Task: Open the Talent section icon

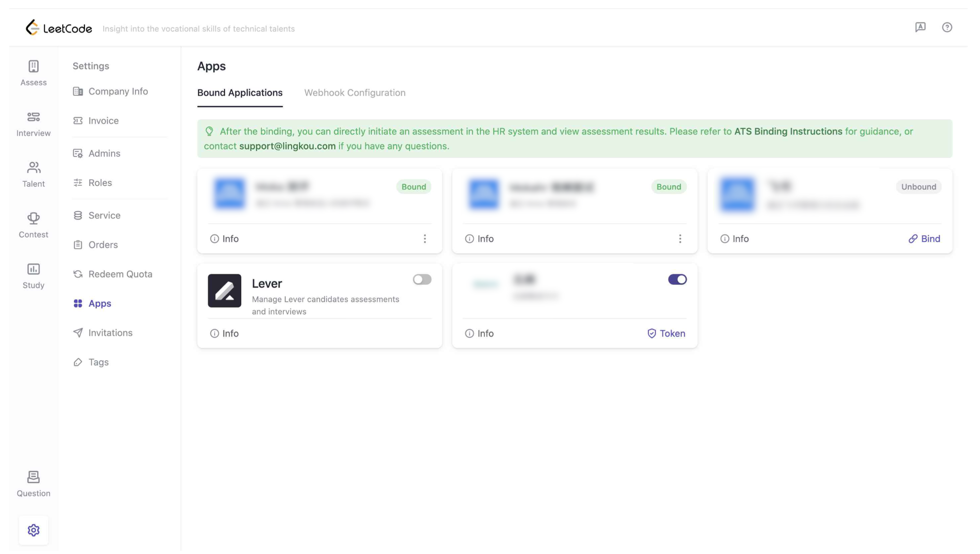Action: 34,168
